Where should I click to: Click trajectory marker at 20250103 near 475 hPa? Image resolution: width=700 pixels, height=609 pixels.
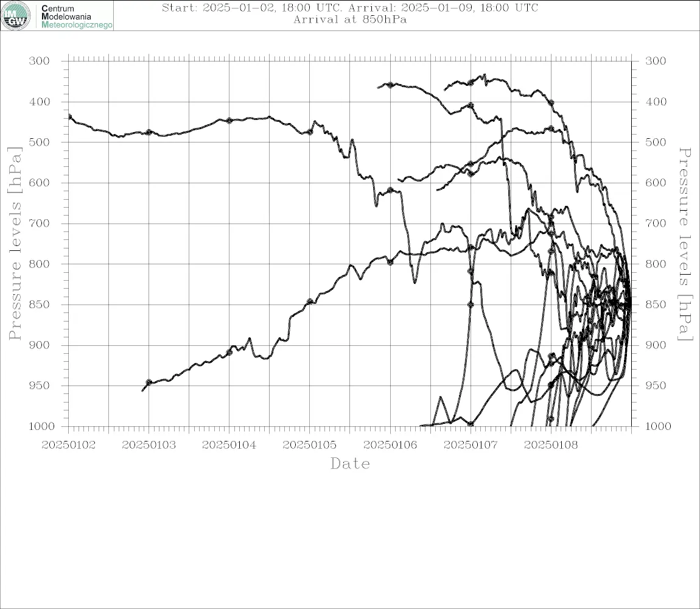click(149, 132)
